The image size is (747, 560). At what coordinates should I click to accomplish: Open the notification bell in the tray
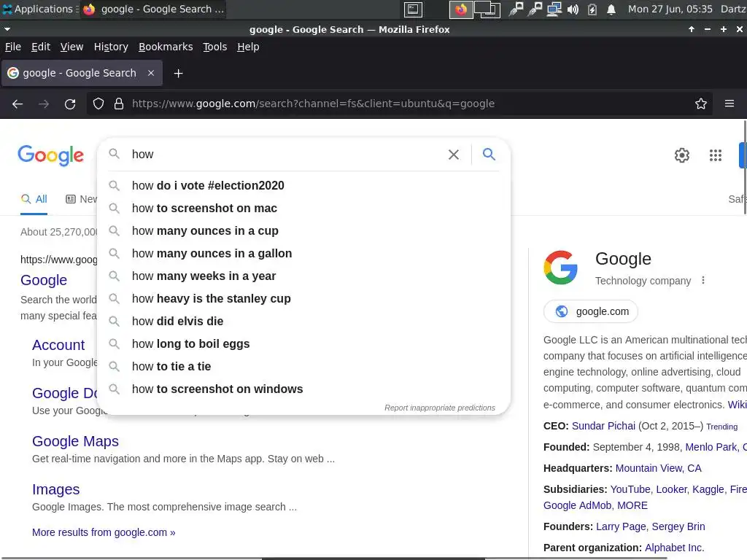(611, 9)
